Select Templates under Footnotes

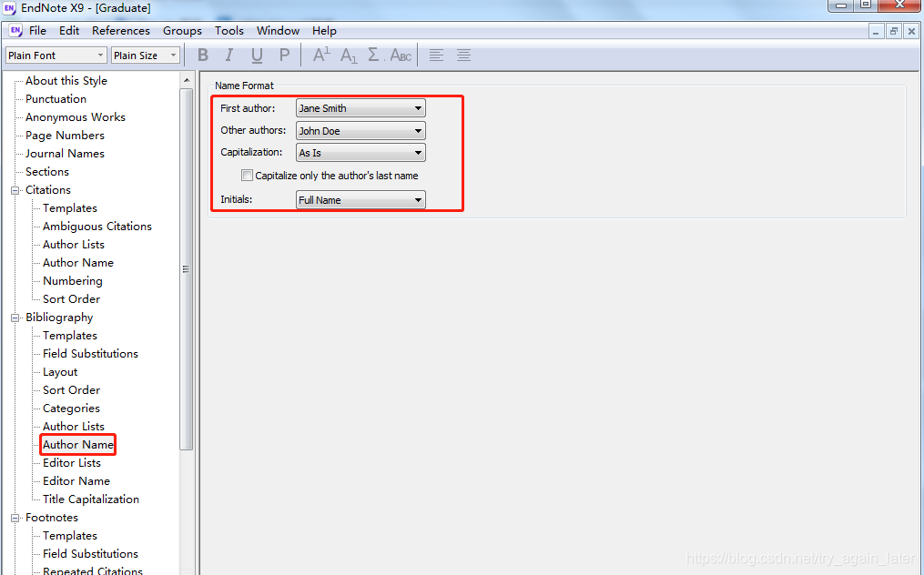tap(69, 536)
